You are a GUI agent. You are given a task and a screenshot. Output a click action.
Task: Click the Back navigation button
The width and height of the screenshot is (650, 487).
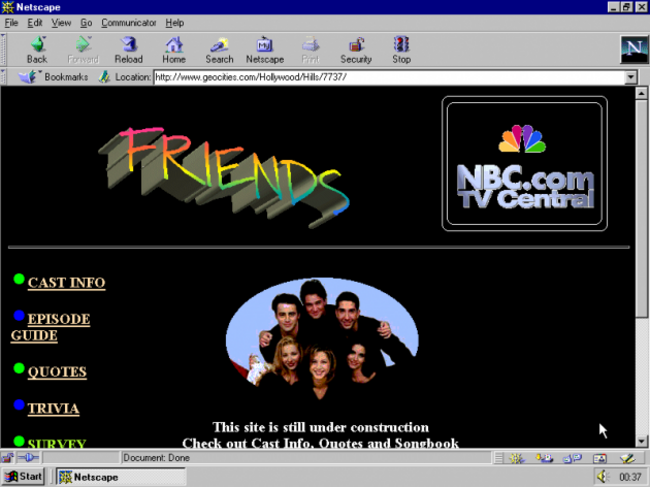[x=37, y=50]
